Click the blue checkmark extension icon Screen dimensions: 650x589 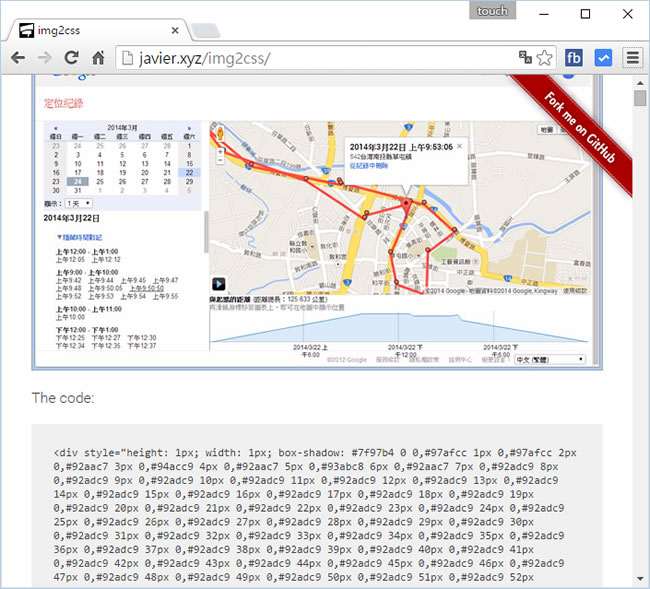603,58
